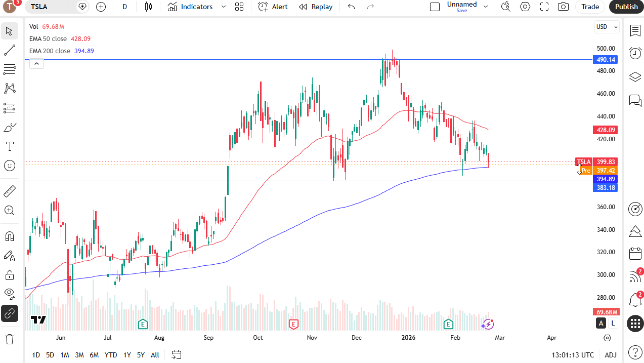
Task: Open the watchlist panel icon
Action: click(635, 31)
